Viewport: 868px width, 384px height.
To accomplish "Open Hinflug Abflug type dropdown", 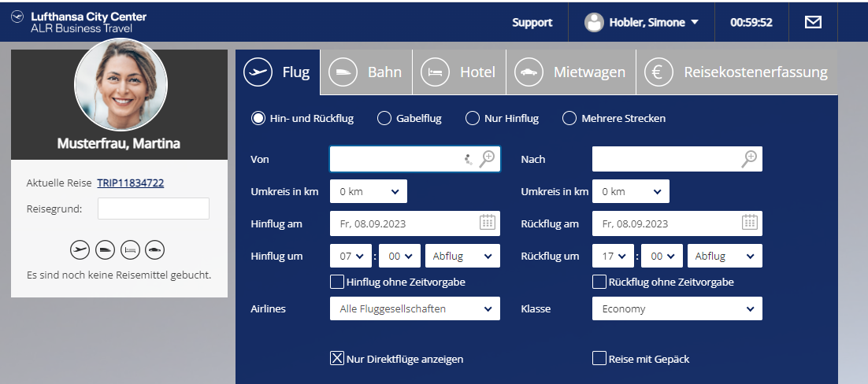I will point(463,257).
